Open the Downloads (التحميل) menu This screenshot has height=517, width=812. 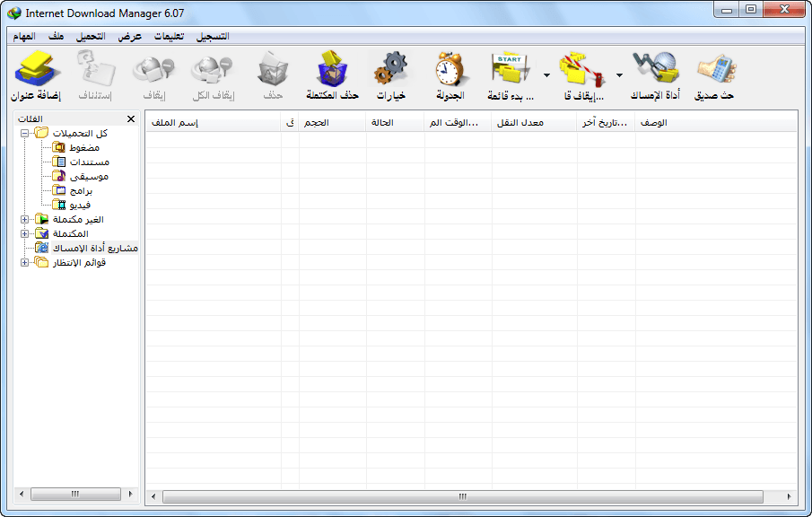(91, 36)
